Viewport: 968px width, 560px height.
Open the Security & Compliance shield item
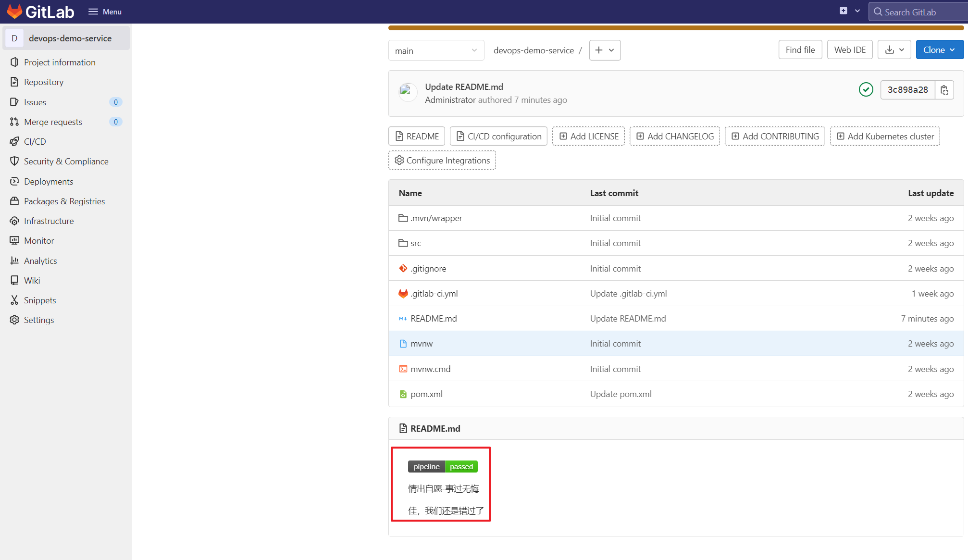coord(66,162)
